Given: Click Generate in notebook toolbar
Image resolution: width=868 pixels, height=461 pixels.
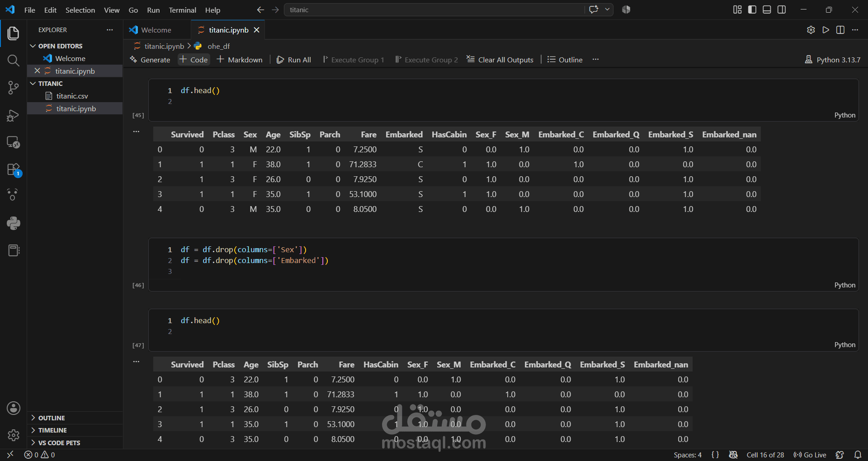Looking at the screenshot, I should (150, 60).
